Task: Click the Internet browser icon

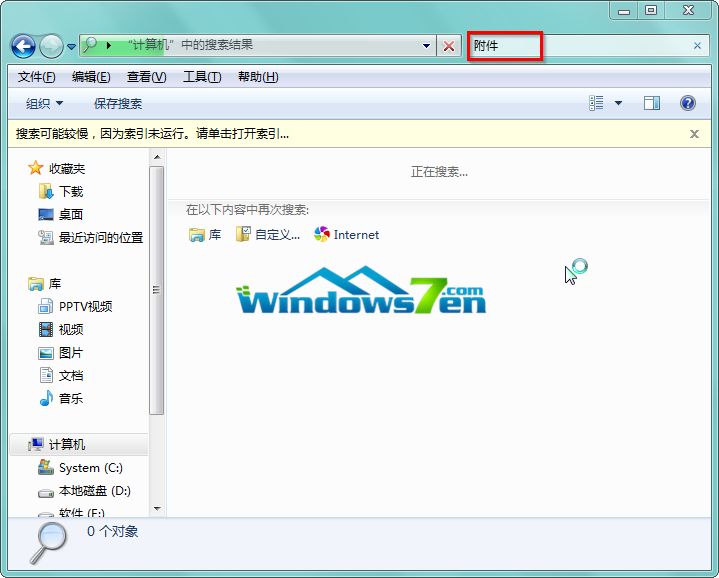Action: [322, 235]
